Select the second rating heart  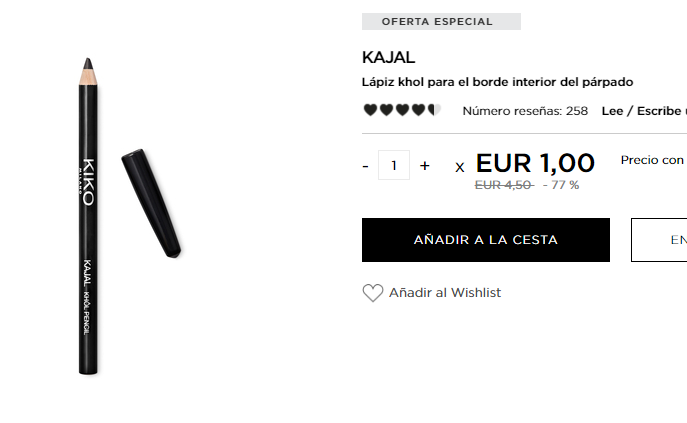pos(386,110)
